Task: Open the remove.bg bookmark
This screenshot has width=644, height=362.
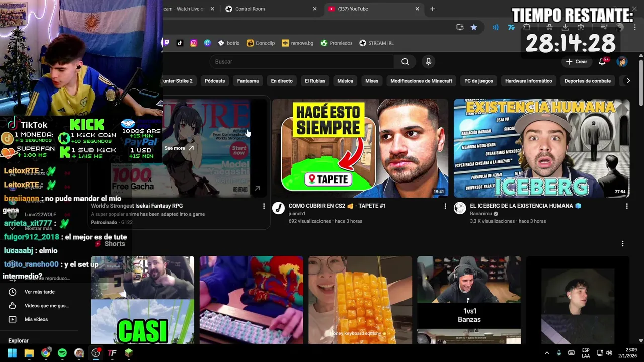Action: [297, 43]
